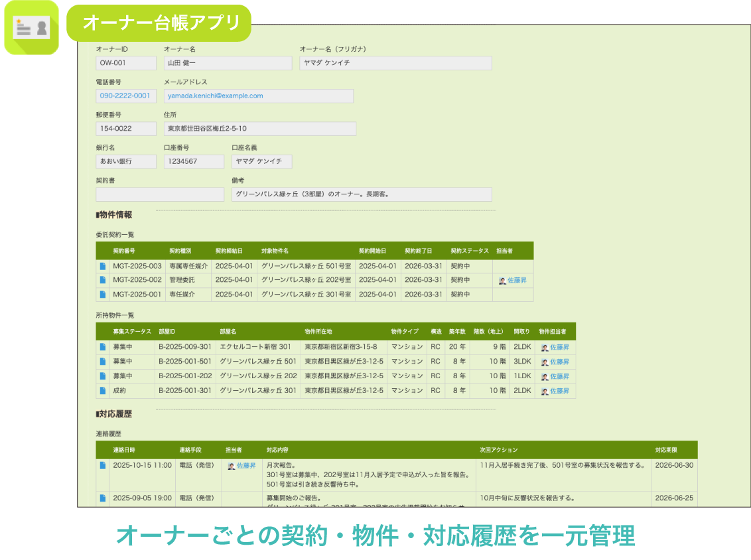Screen dimensions: 751x560
Task: Click phone number link 090-2222-0001
Action: click(125, 96)
